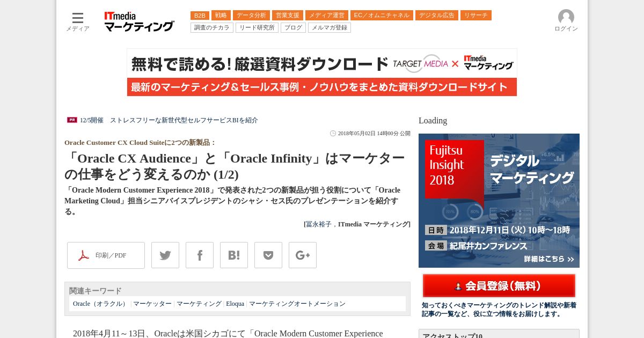The width and height of the screenshot is (644, 338).
Task: Open 調査のチカラ link
Action: coord(212,27)
